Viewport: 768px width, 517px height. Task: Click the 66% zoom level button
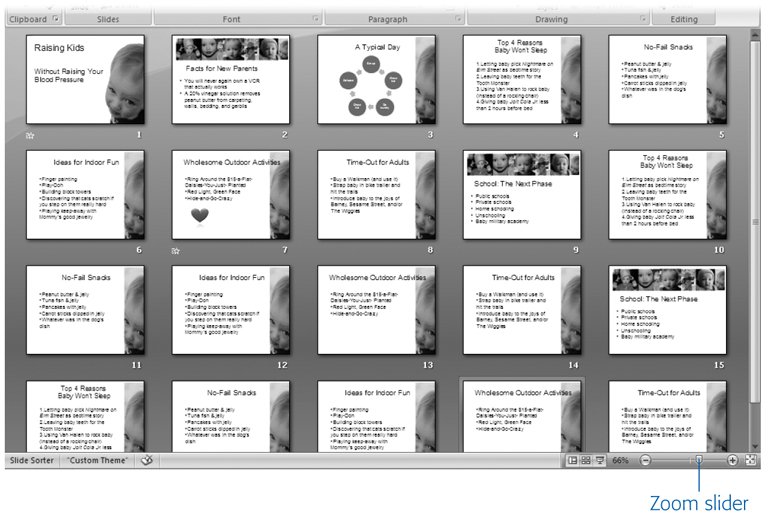(620, 460)
